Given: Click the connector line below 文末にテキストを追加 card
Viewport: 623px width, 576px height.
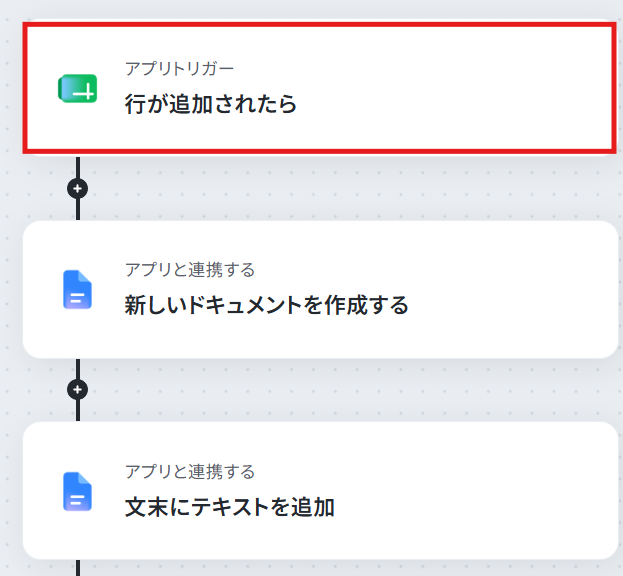Looking at the screenshot, I should (78, 568).
